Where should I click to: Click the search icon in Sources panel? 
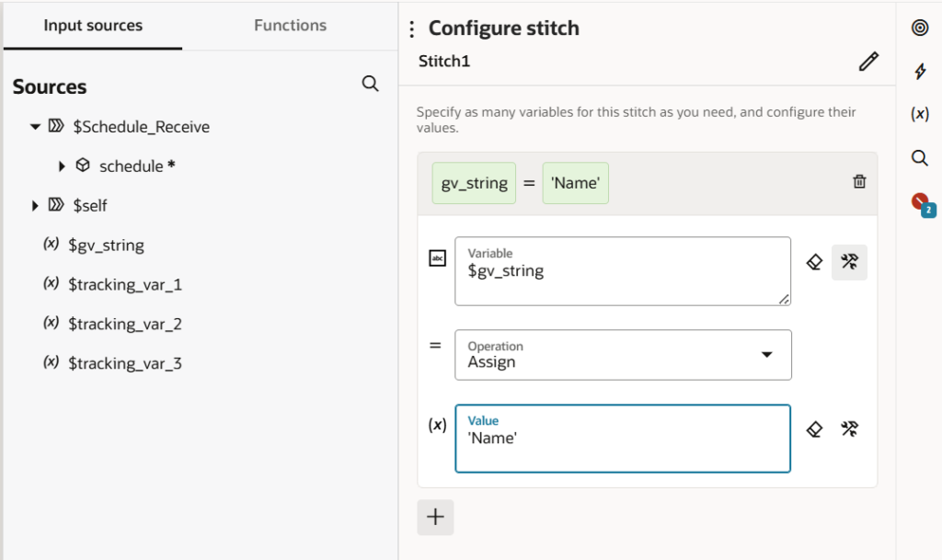pos(370,84)
